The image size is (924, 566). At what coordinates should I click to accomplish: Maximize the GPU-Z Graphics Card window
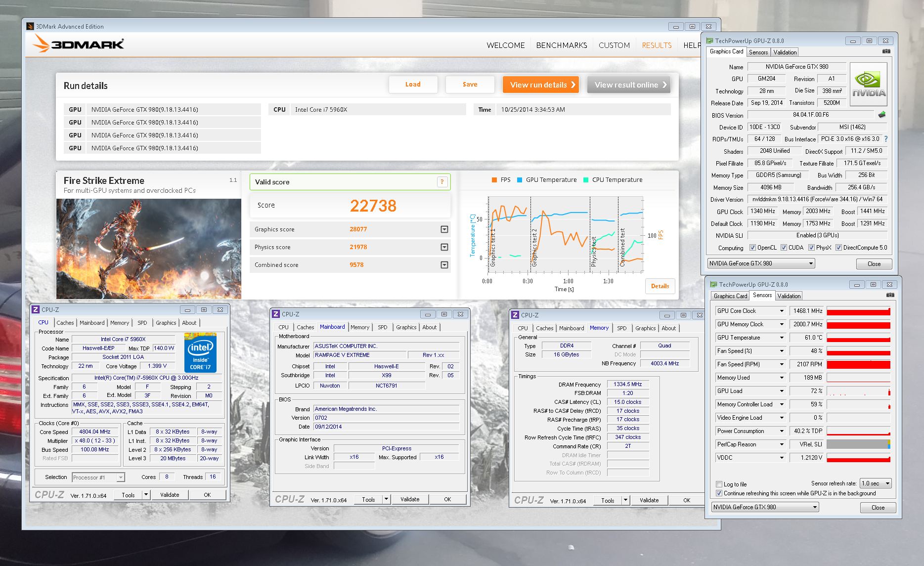[x=869, y=41]
